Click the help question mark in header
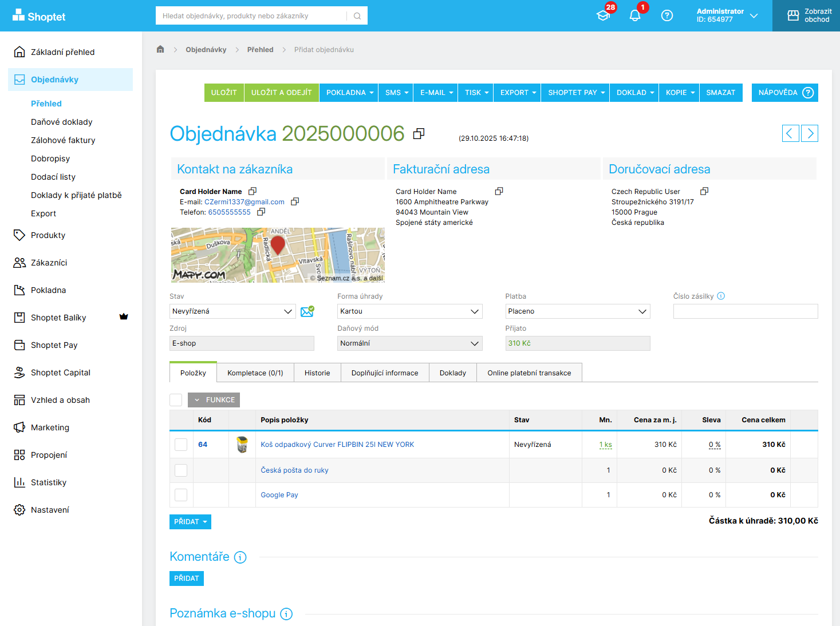Image resolution: width=840 pixels, height=626 pixels. click(667, 15)
